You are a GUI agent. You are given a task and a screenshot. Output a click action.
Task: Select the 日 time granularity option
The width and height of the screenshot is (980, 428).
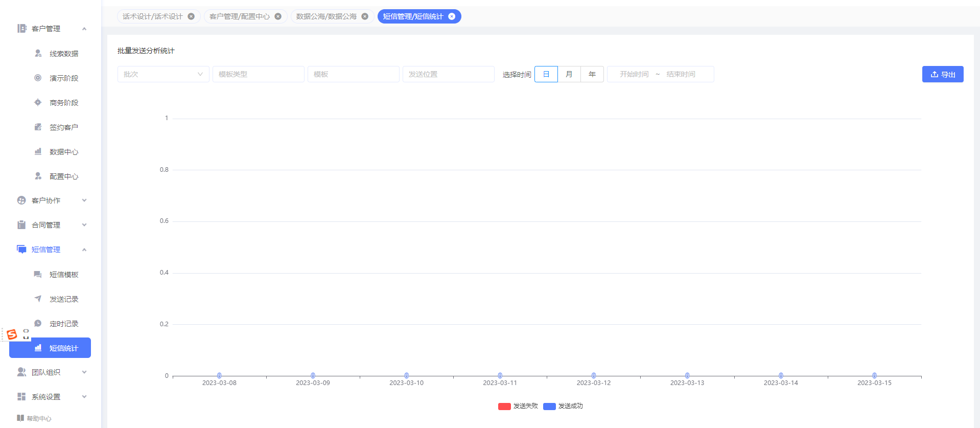(546, 74)
